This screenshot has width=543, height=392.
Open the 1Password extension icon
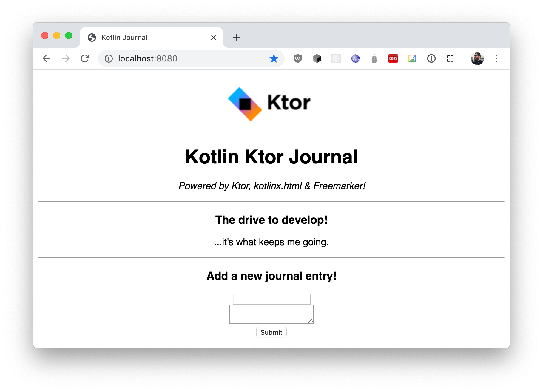[x=431, y=58]
